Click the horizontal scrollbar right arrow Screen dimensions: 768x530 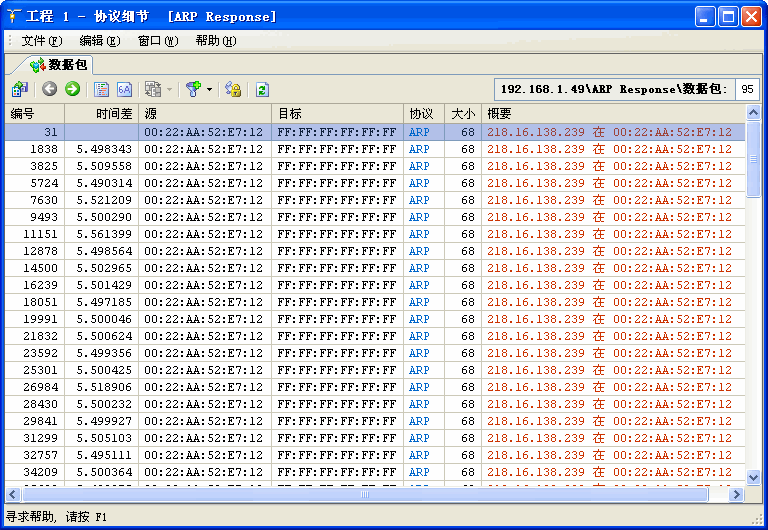click(736, 494)
